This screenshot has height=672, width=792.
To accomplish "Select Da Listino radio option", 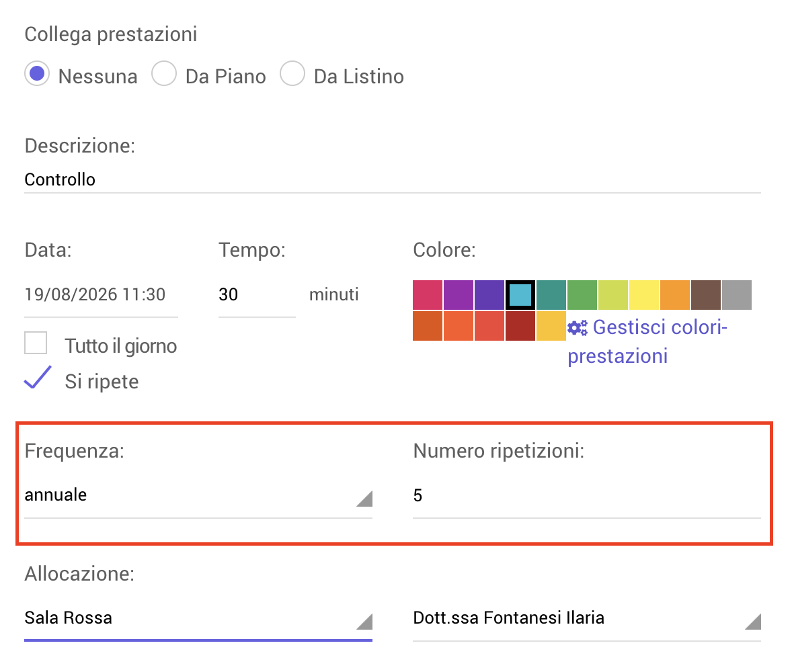I will [x=292, y=74].
